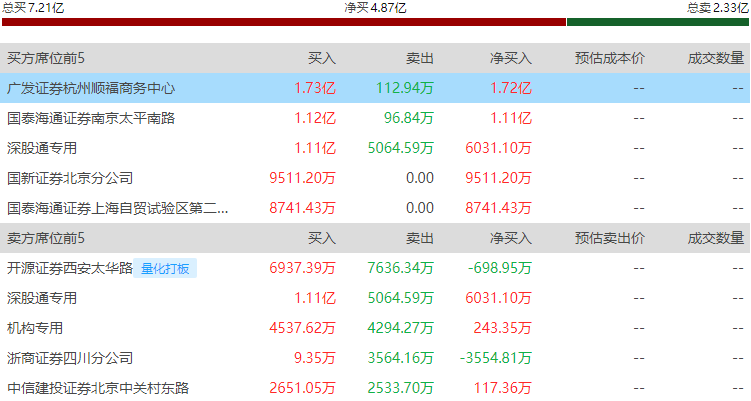Click 成交数量 header in buyer table

716,58
